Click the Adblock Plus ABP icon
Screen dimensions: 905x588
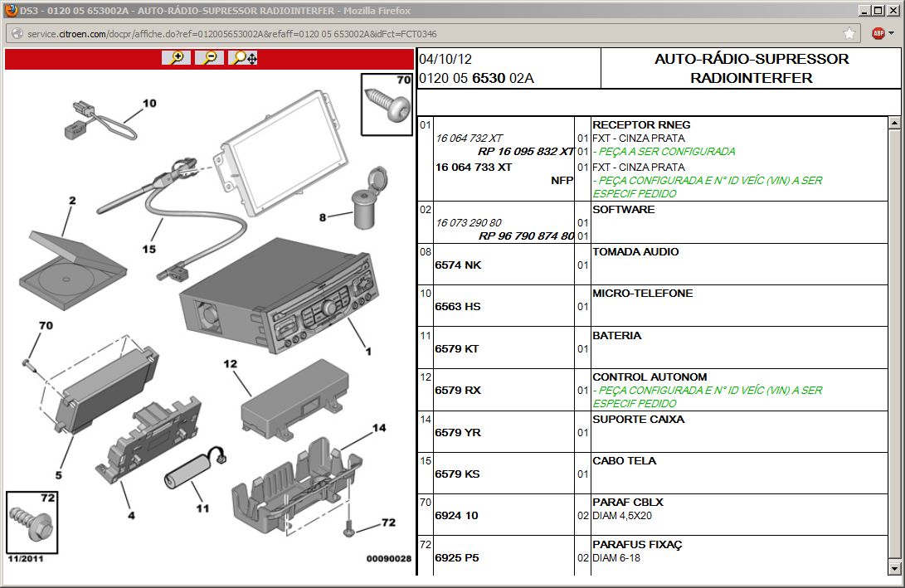[878, 33]
